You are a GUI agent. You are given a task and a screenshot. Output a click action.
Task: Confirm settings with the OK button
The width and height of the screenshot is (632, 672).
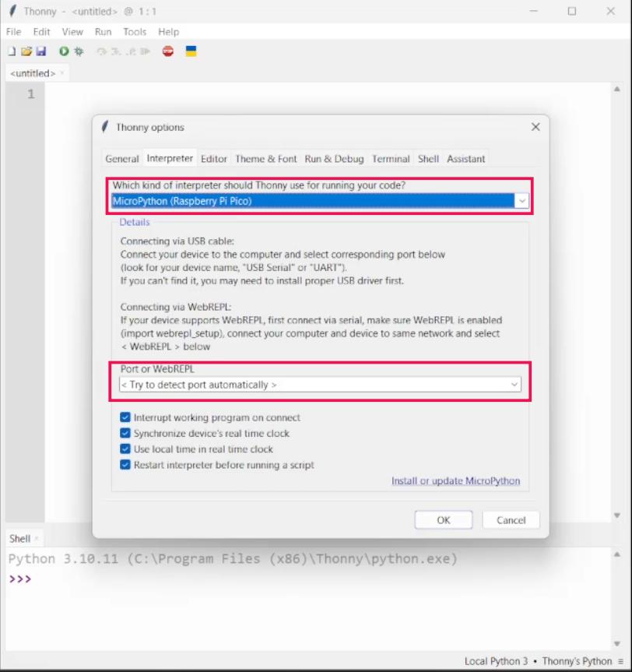pyautogui.click(x=443, y=519)
